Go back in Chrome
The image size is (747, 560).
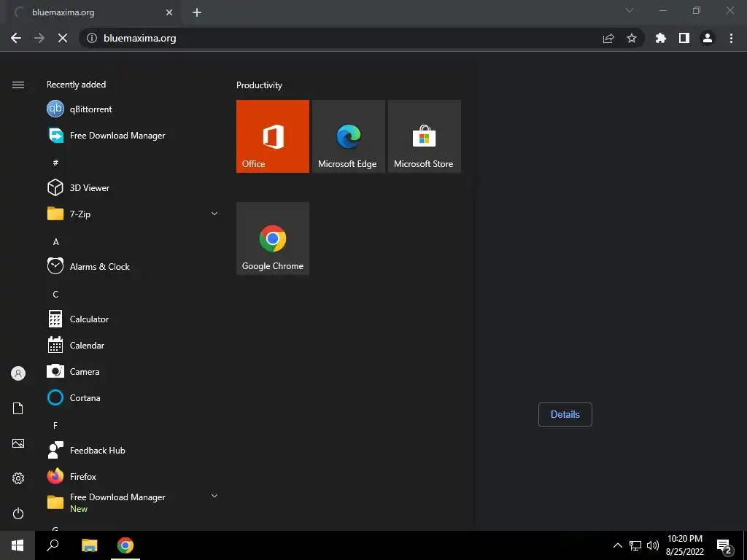click(x=16, y=38)
